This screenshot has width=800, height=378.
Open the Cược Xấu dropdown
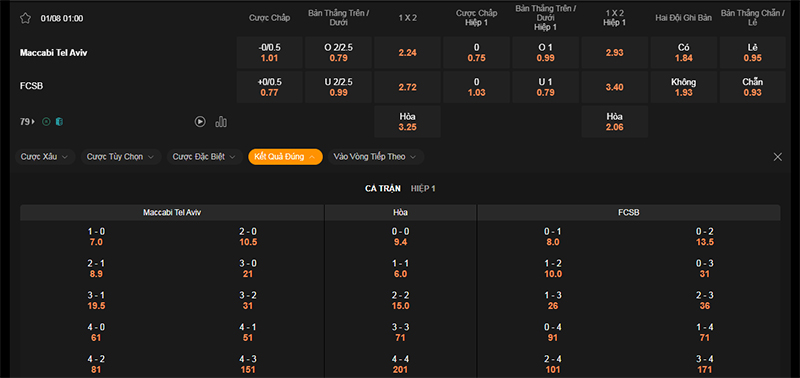pyautogui.click(x=44, y=157)
